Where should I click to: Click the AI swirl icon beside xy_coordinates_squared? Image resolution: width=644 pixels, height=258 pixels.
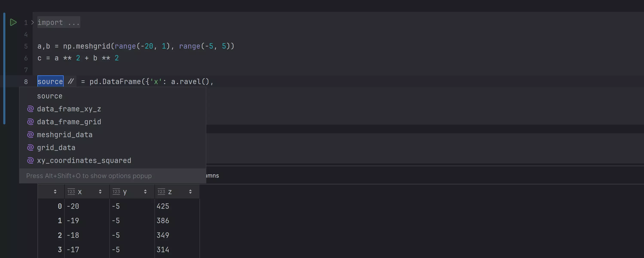pos(30,161)
